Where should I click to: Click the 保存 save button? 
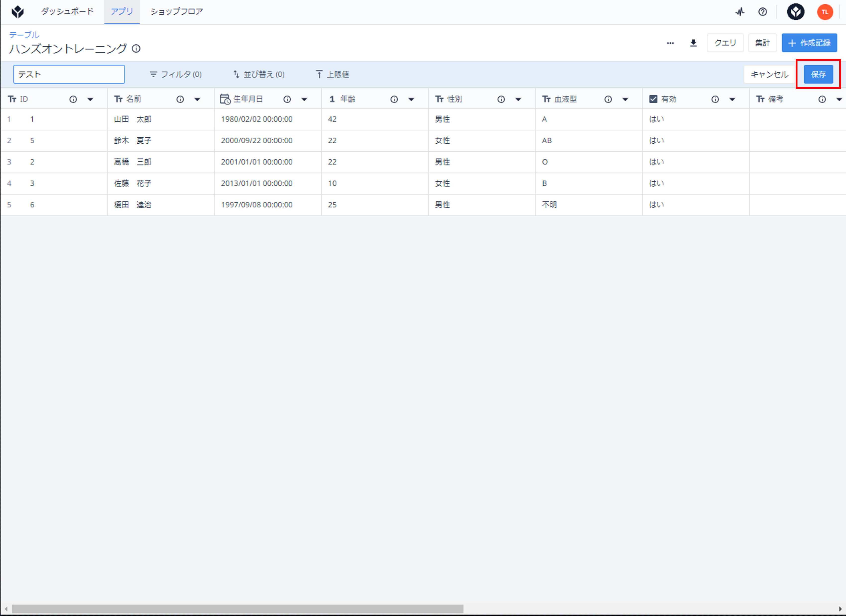818,74
